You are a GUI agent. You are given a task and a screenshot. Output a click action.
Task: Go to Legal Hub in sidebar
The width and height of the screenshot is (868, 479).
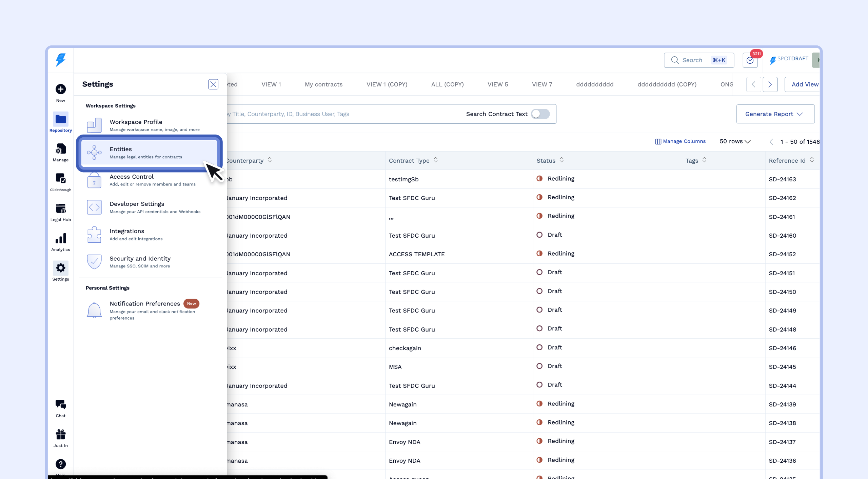pyautogui.click(x=61, y=209)
